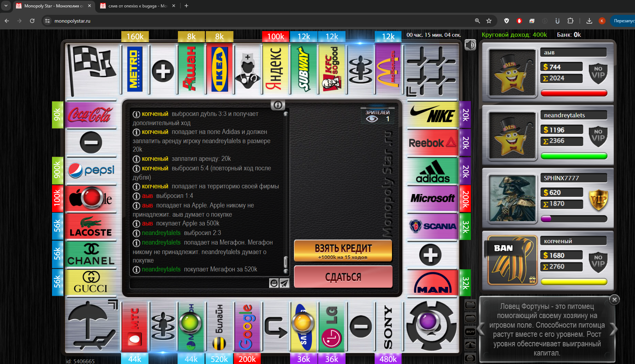Click the Adidas property cell
The image size is (635, 364).
(x=433, y=171)
